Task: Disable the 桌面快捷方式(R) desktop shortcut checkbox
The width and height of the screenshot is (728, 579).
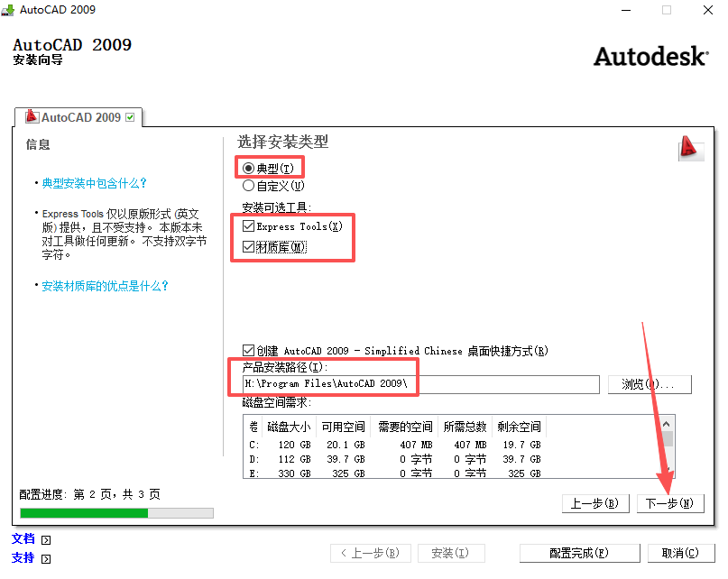Action: coord(249,351)
